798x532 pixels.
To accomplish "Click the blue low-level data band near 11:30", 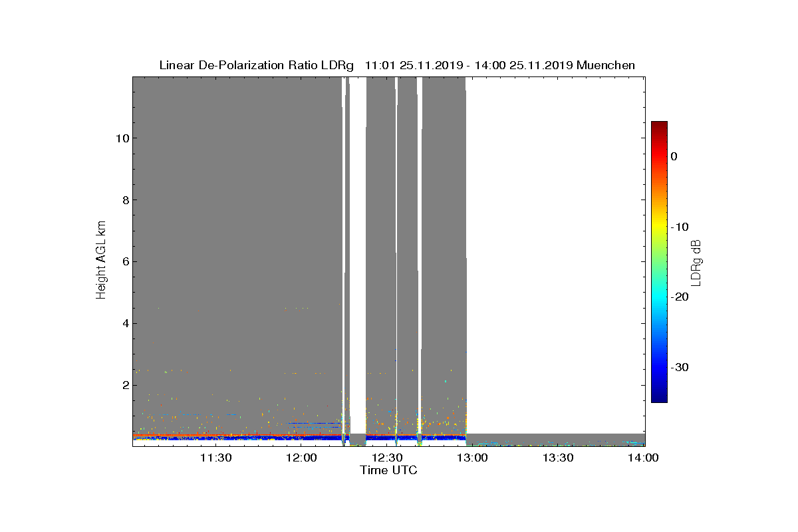I will (215, 438).
